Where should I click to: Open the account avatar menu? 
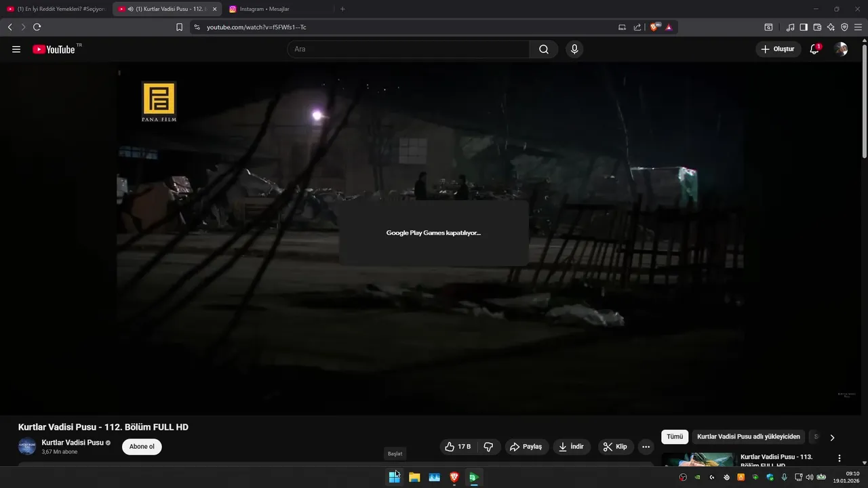841,49
